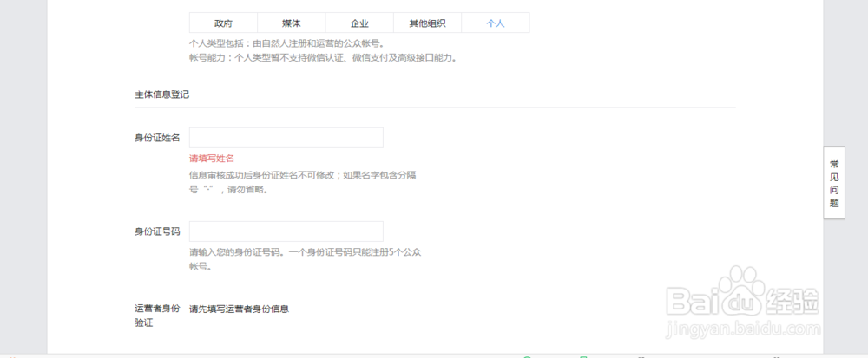Focus the 身份证姓名 input field
The image size is (868, 358).
tap(286, 138)
